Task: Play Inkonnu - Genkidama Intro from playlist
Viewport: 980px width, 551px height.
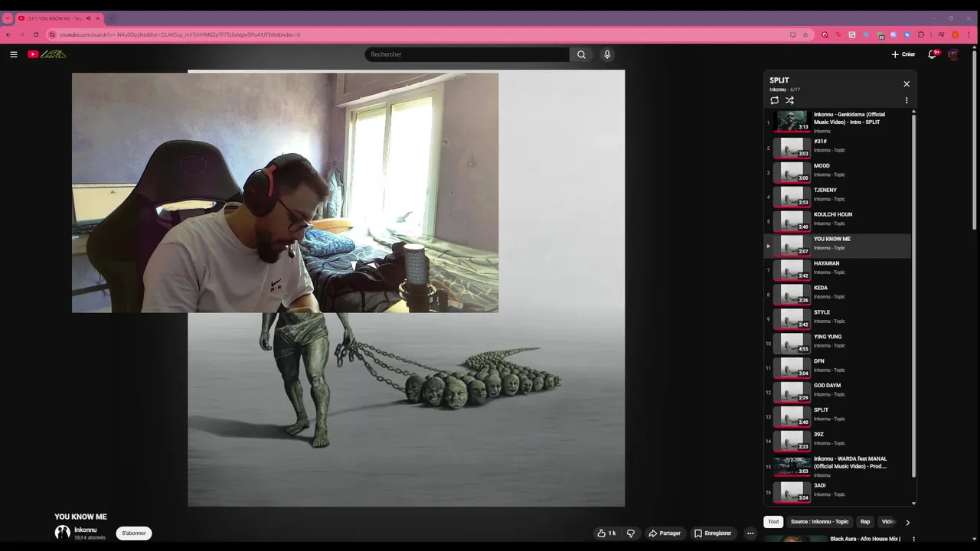Action: coord(838,122)
